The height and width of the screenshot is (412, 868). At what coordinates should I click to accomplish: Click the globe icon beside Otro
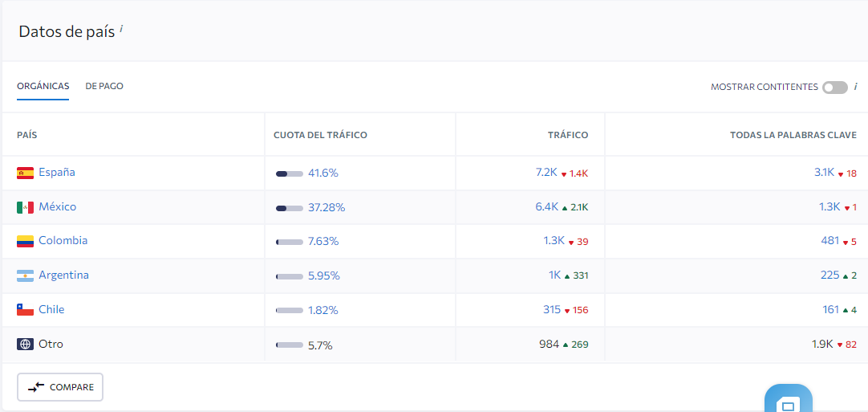(26, 345)
